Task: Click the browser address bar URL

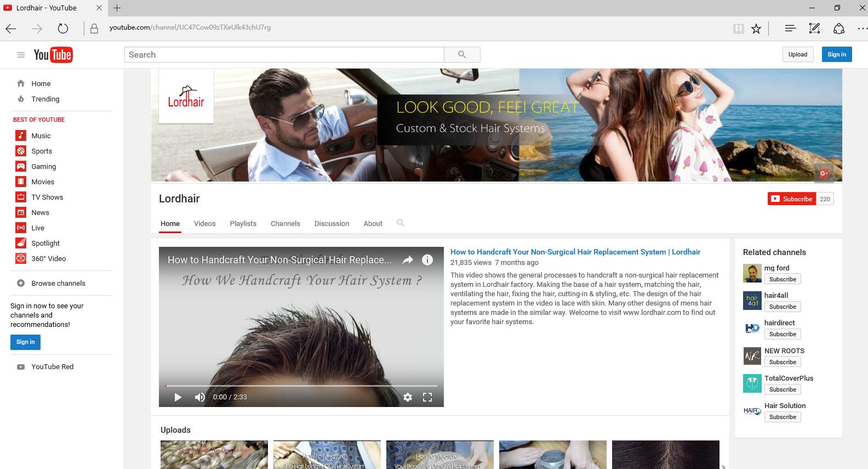Action: (190, 27)
